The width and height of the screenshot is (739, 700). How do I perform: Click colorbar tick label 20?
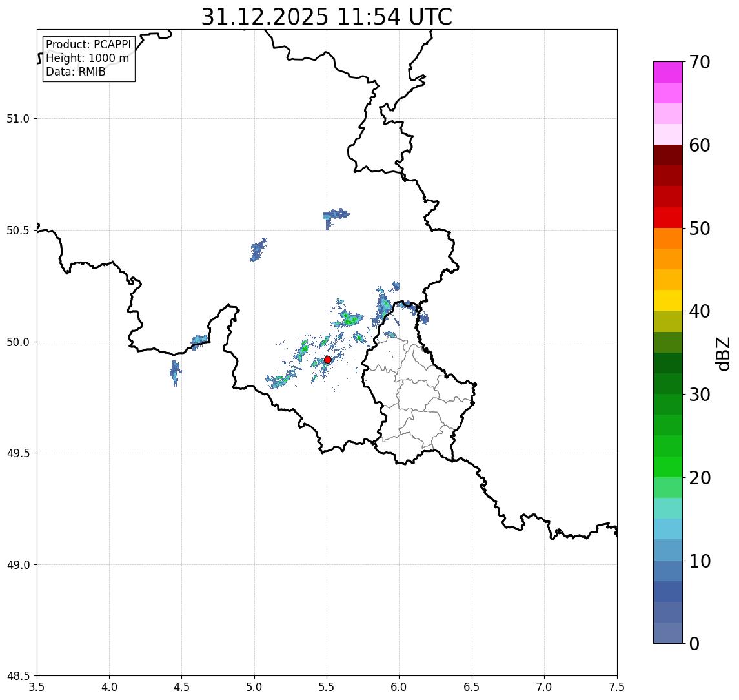point(700,478)
